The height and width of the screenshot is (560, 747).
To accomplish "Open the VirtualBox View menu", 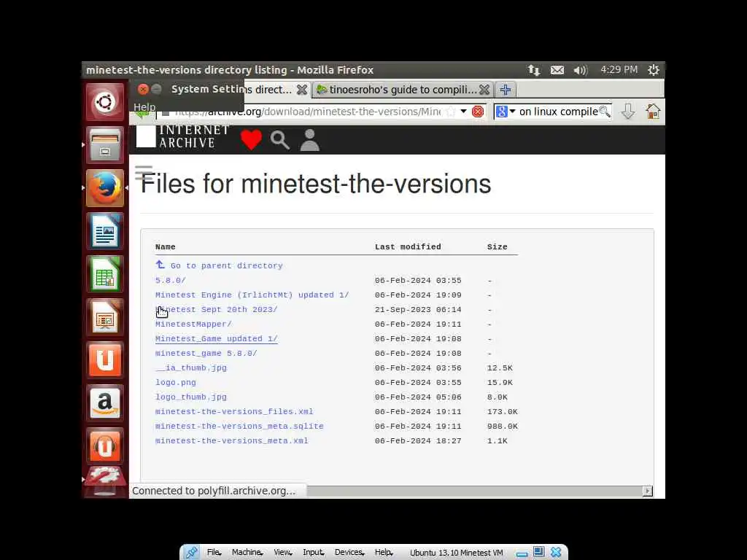I will point(282,553).
